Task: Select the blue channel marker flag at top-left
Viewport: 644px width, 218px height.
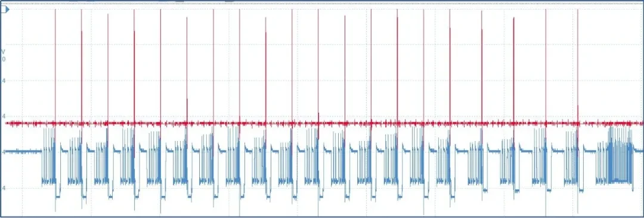Action: 5,9
